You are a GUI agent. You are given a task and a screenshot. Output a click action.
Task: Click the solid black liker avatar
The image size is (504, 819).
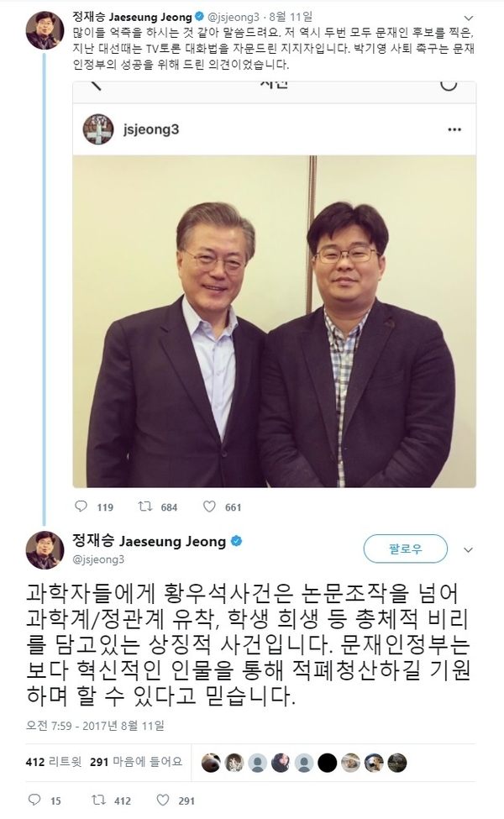pos(328,763)
